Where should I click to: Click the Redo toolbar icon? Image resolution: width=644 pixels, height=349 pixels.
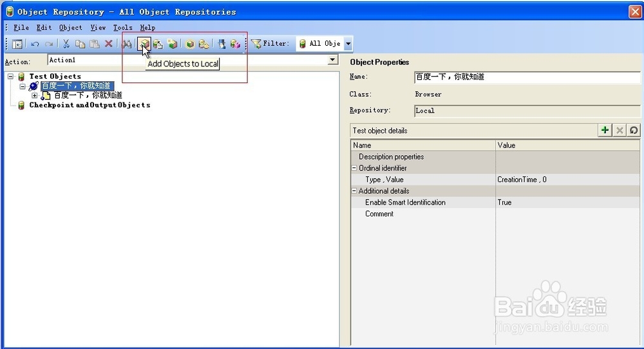click(x=49, y=44)
